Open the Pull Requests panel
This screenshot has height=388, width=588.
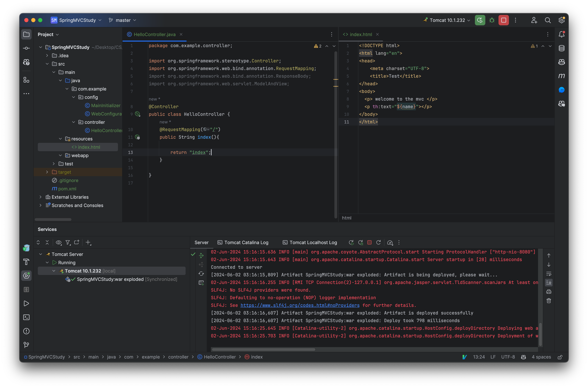pos(26,62)
